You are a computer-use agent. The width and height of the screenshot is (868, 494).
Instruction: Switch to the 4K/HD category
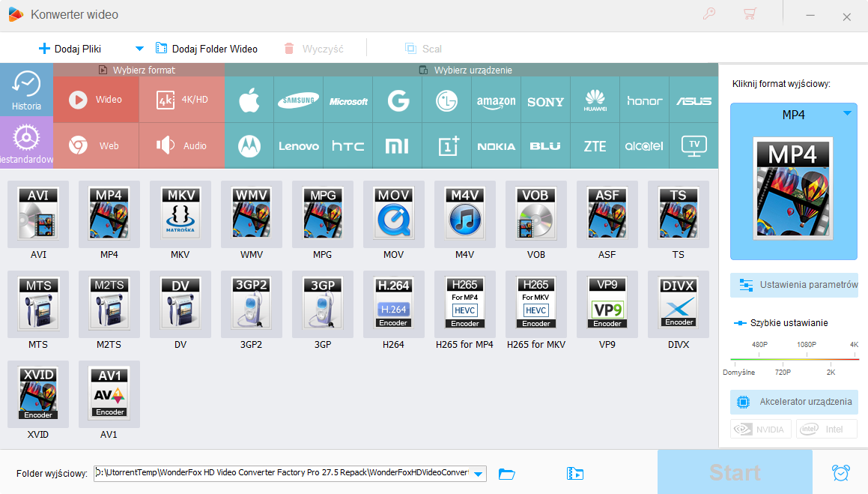click(181, 100)
